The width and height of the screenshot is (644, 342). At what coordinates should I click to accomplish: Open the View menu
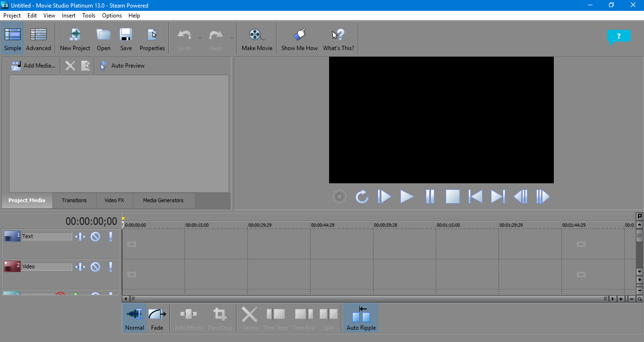[49, 16]
